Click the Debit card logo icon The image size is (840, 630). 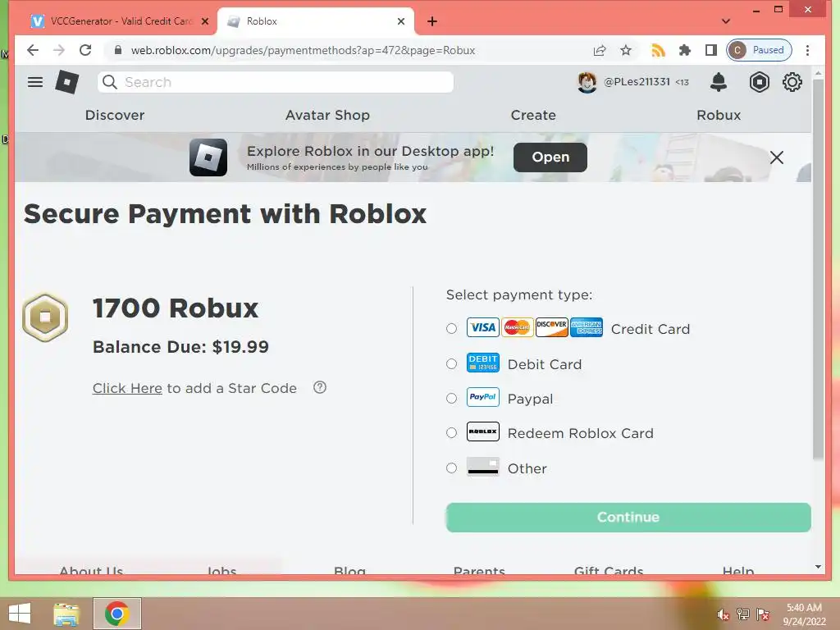click(482, 362)
